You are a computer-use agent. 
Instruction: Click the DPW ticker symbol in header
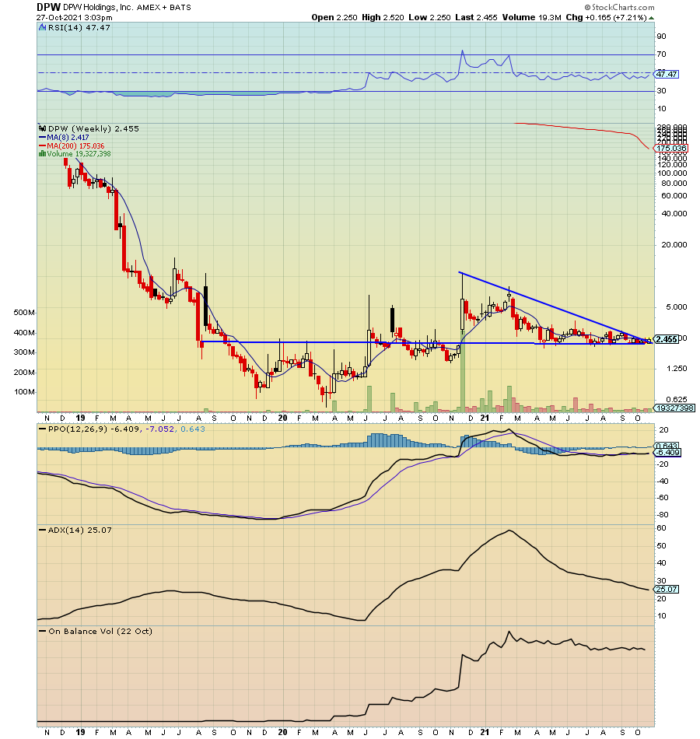[48, 7]
